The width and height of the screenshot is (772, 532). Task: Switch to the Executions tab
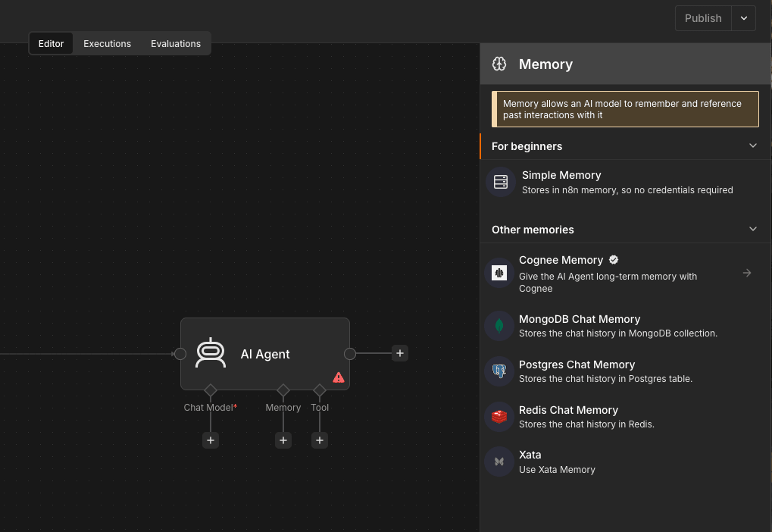[x=108, y=43]
